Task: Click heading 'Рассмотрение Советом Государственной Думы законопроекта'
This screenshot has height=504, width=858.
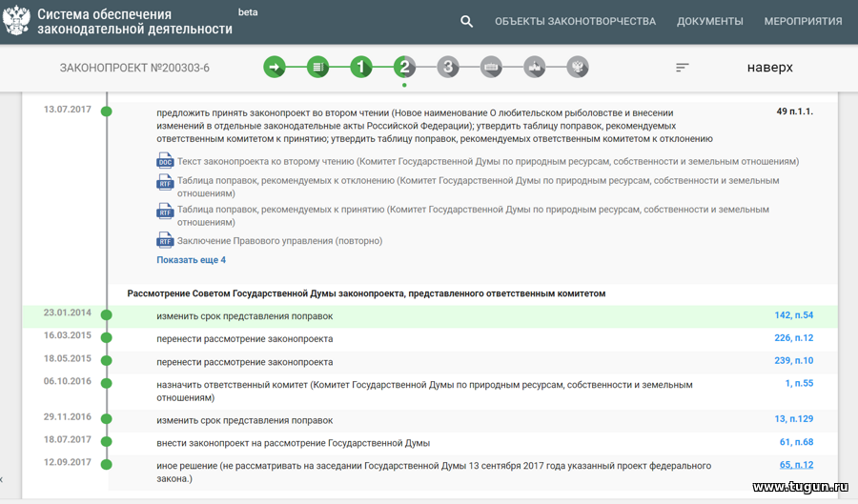Action: [366, 293]
